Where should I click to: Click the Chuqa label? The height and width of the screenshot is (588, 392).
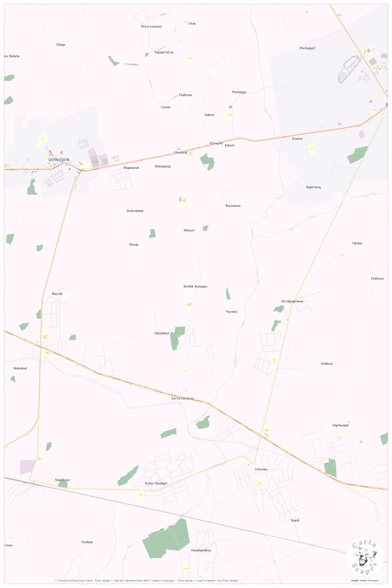(60, 44)
